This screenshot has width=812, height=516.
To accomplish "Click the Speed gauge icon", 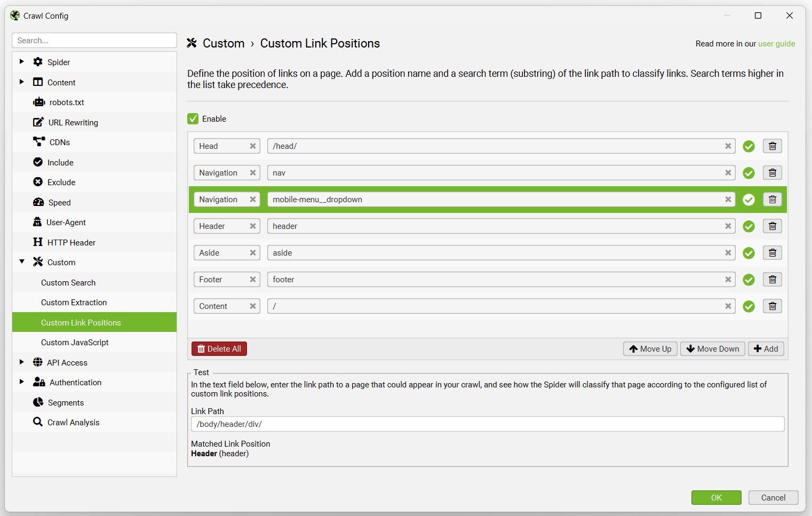I will (x=38, y=202).
